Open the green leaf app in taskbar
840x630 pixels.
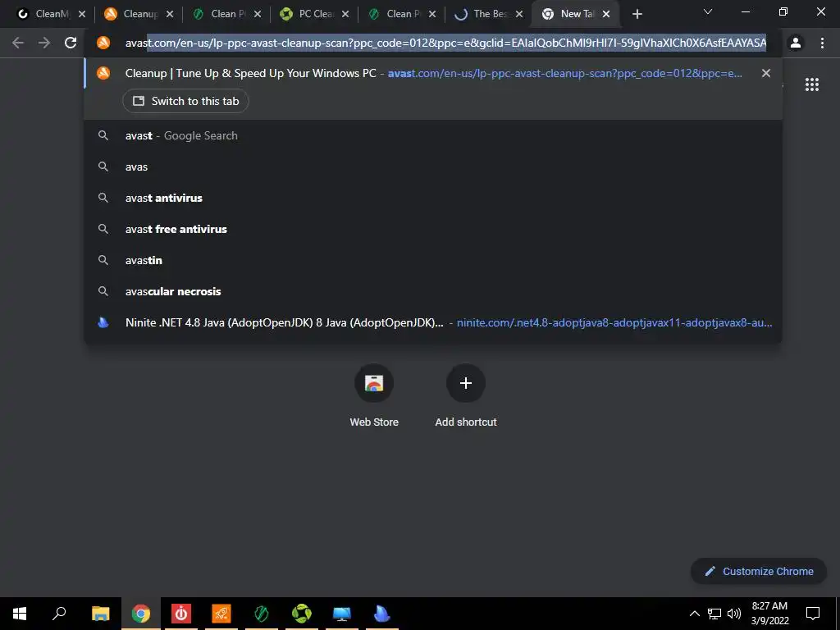click(x=262, y=614)
